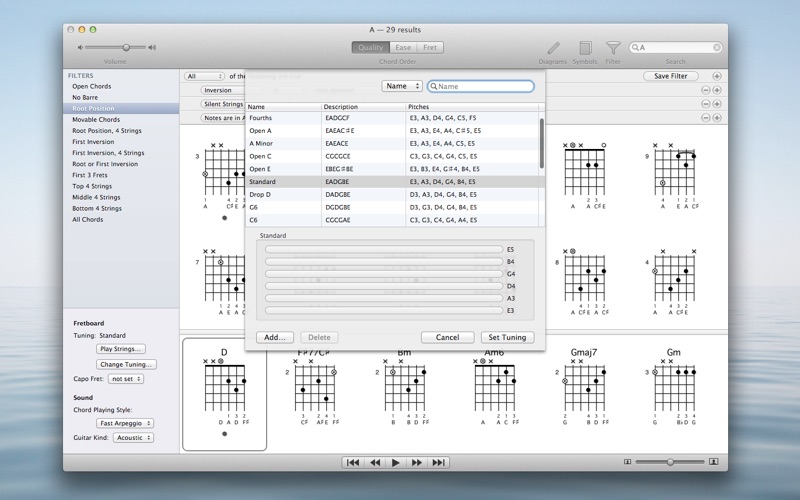Click the E5 string bar
Viewport: 800px width, 500px height.
[384, 249]
